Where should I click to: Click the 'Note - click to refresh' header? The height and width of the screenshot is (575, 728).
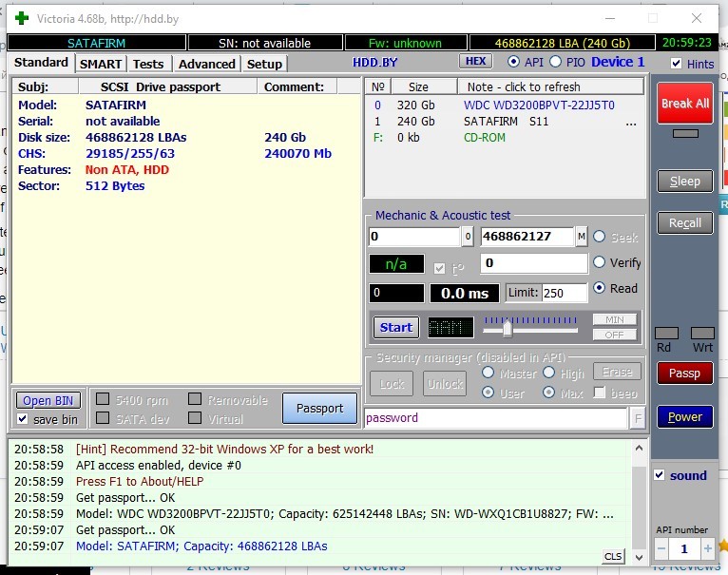pos(550,86)
